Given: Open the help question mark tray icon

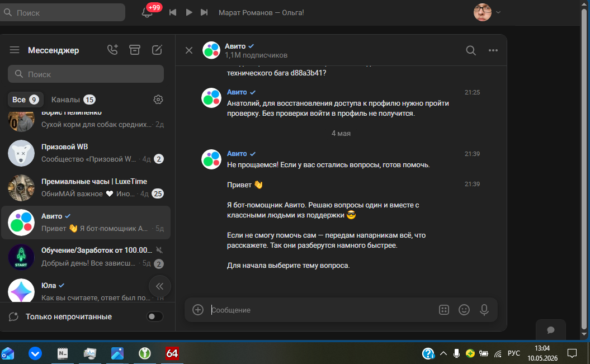Looking at the screenshot, I should 428,353.
